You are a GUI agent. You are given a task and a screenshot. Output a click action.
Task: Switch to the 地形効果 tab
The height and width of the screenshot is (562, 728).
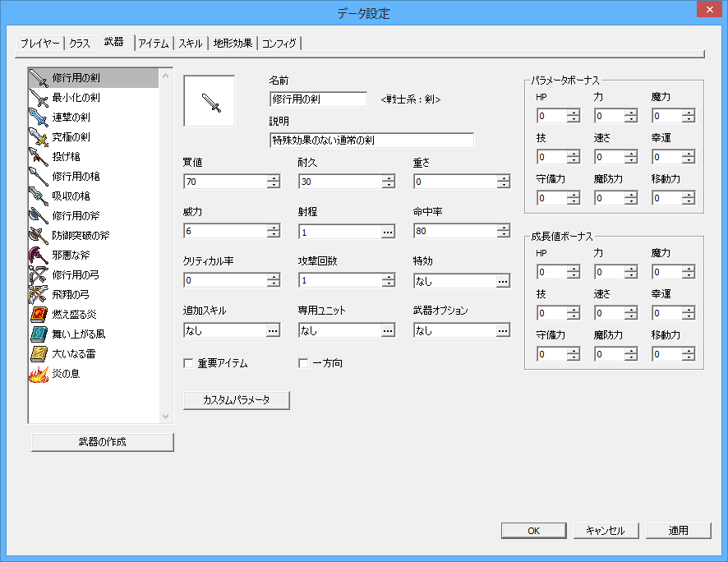coord(233,44)
